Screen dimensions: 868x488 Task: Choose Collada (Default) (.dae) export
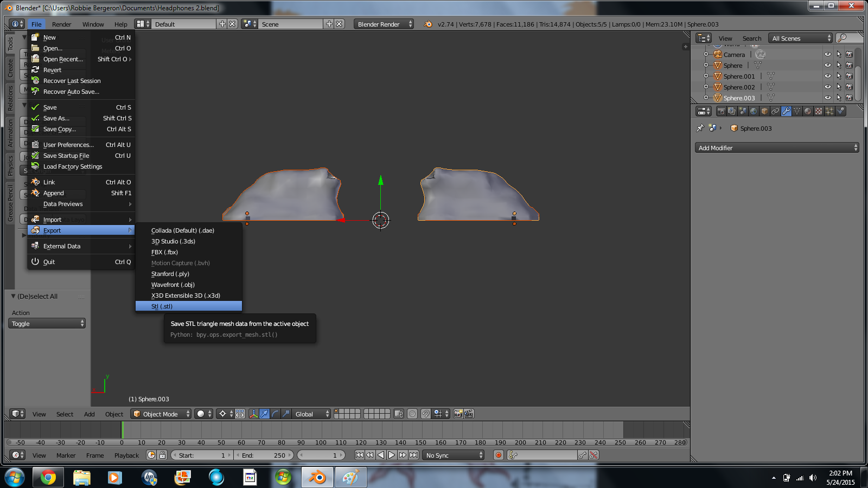[188, 230]
